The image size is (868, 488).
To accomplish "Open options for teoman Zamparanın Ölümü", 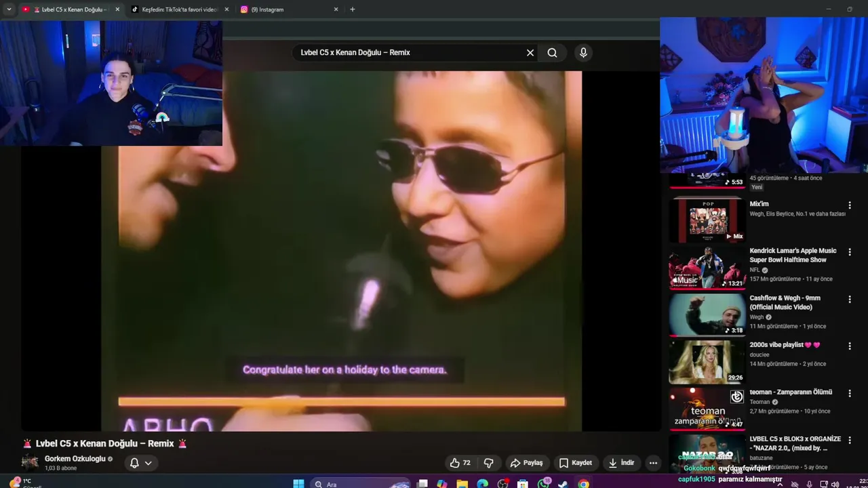I will (849, 394).
